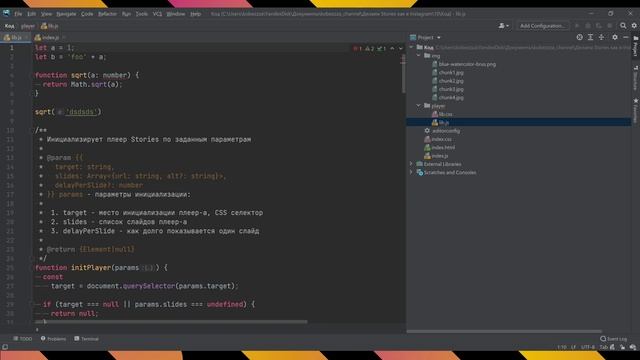The width and height of the screenshot is (640, 360).
Task: Open the View menu
Action: click(47, 14)
